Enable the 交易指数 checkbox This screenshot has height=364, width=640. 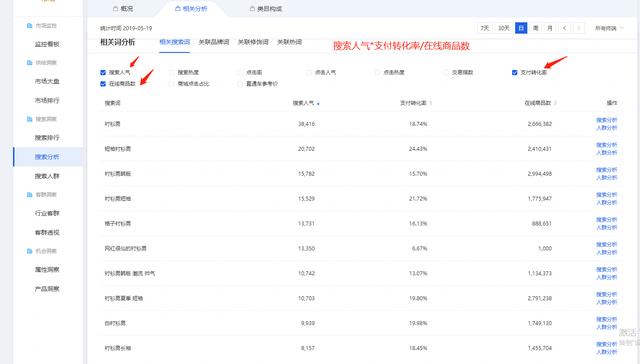(446, 73)
